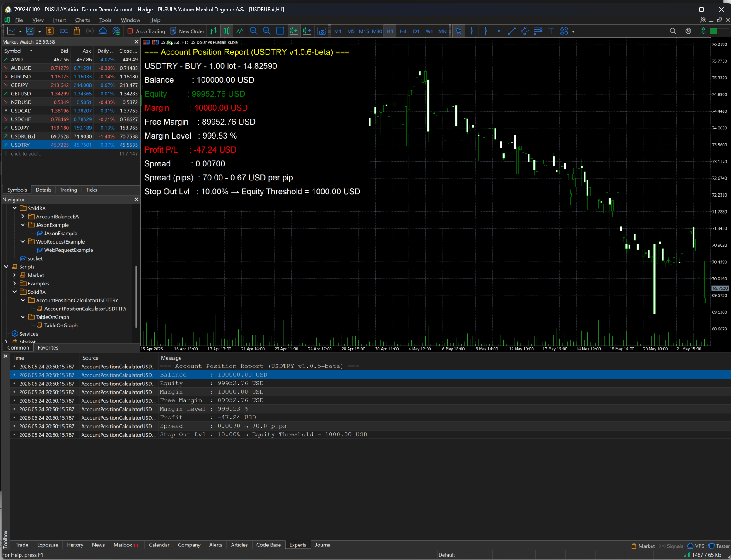This screenshot has height=560, width=731.
Task: Close the Market Watch panel
Action: click(x=136, y=42)
